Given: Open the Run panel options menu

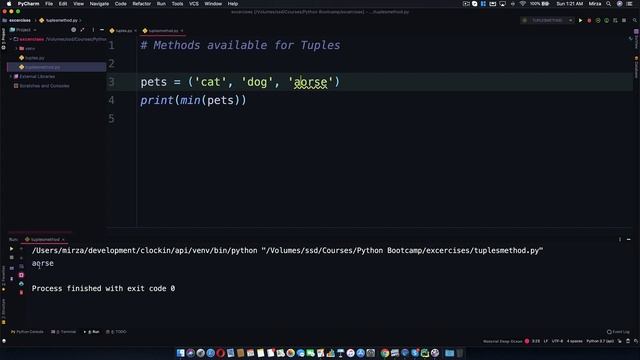Looking at the screenshot, I should pos(620,240).
